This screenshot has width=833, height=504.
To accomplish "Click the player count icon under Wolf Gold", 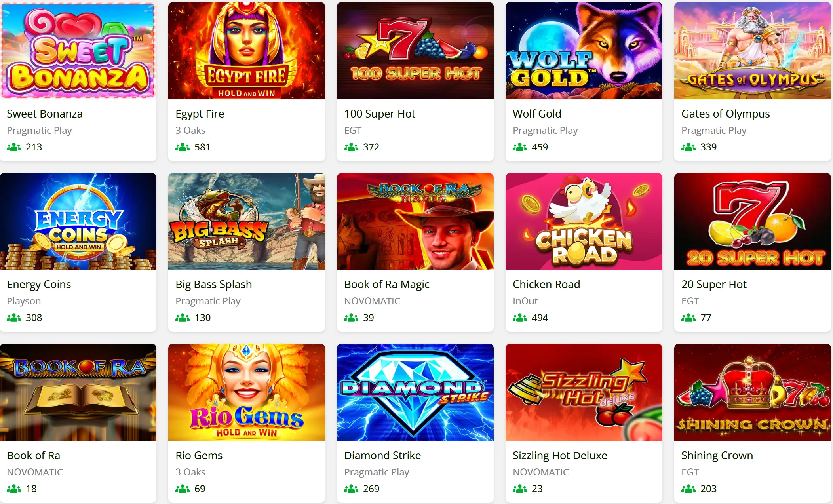I will (x=519, y=147).
